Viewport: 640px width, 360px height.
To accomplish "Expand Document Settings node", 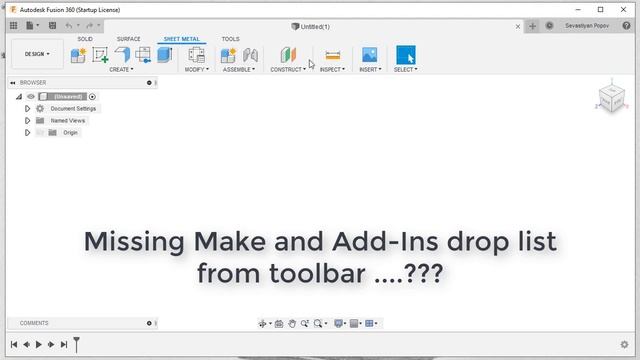I will [x=27, y=109].
